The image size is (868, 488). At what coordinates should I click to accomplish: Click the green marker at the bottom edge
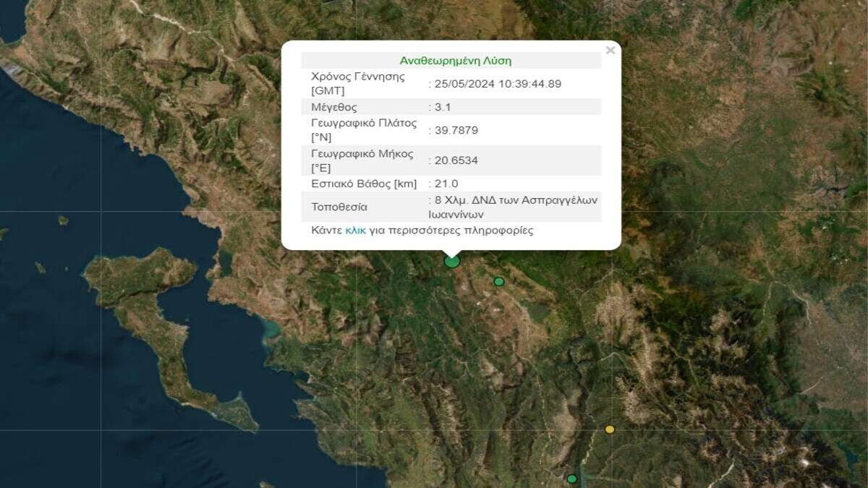pyautogui.click(x=572, y=479)
